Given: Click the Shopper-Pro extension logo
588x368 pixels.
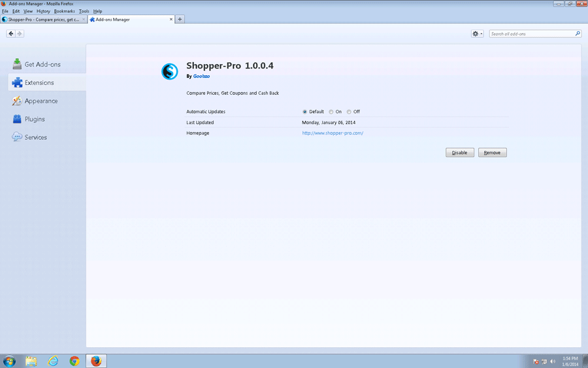Looking at the screenshot, I should (x=170, y=71).
